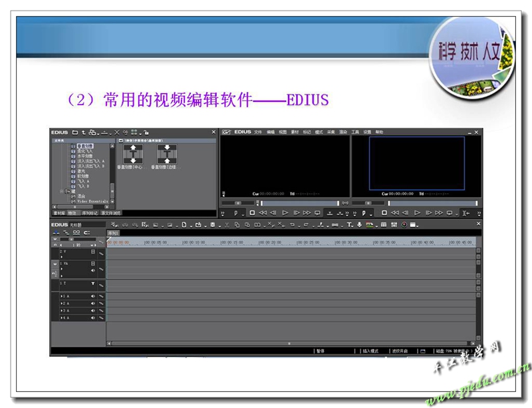Step back one frame in left player
The image size is (532, 408).
click(x=273, y=213)
